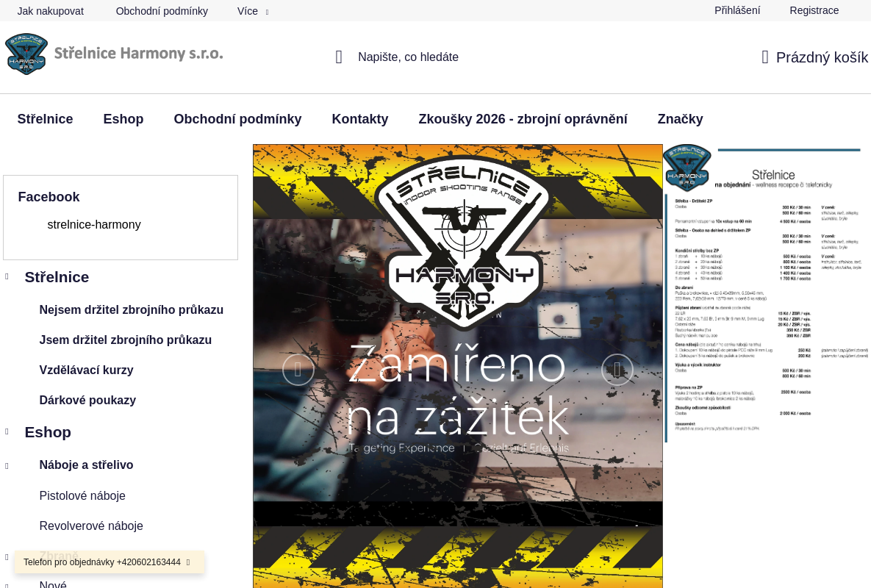882x588 pixels.
Task: Click the chevron on the phone number bubble
Action: click(190, 562)
